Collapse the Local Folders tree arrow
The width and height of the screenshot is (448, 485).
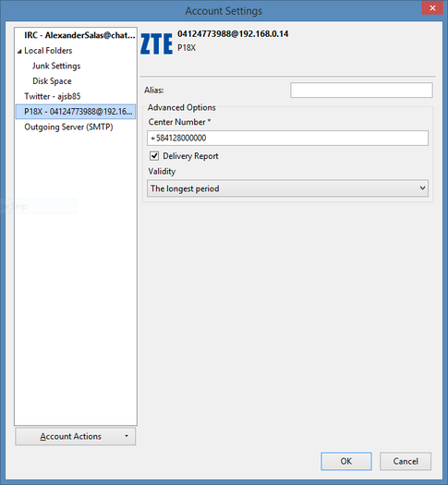(x=19, y=52)
